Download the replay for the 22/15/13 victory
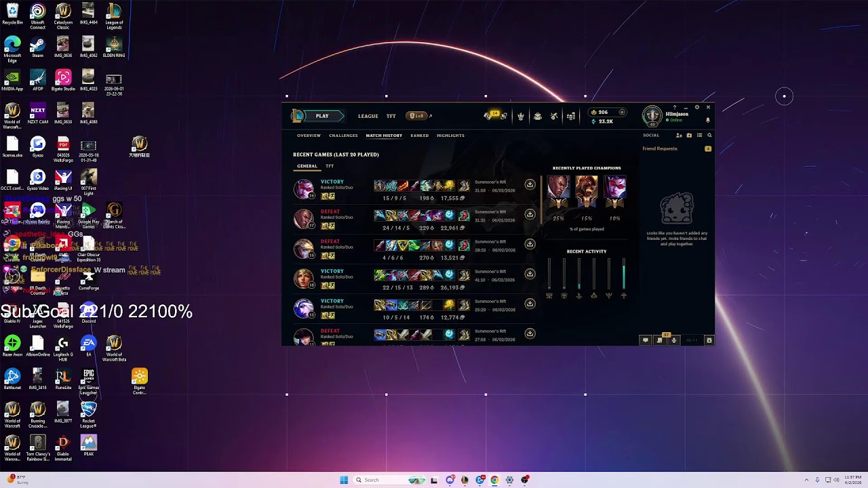The height and width of the screenshot is (488, 868). click(x=530, y=274)
